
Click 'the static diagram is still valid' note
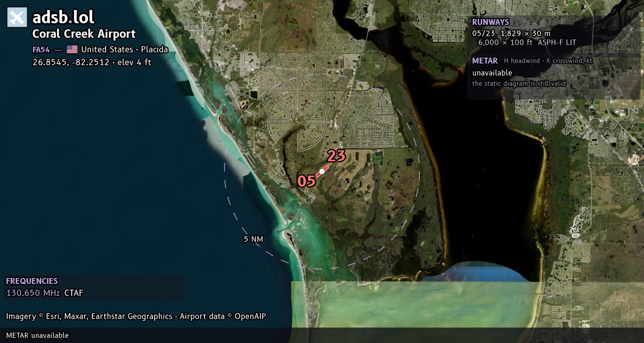519,84
